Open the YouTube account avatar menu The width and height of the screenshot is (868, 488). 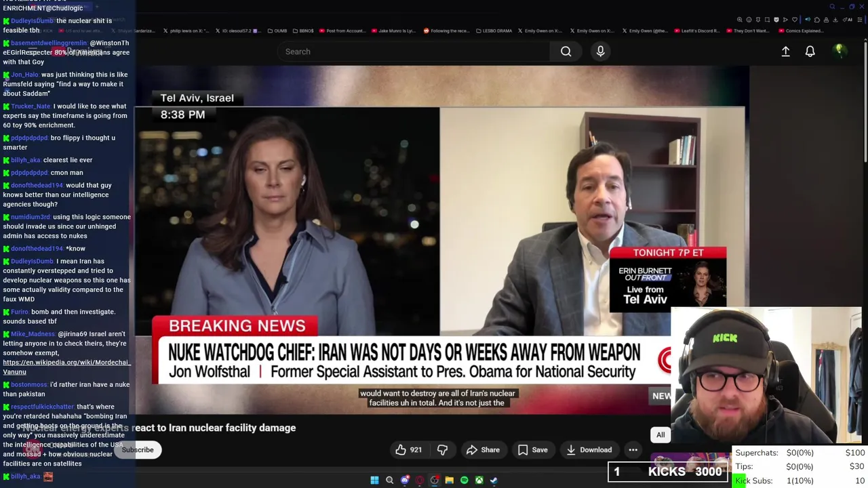coord(839,51)
